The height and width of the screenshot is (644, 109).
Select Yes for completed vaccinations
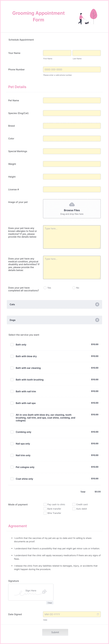click(45, 288)
